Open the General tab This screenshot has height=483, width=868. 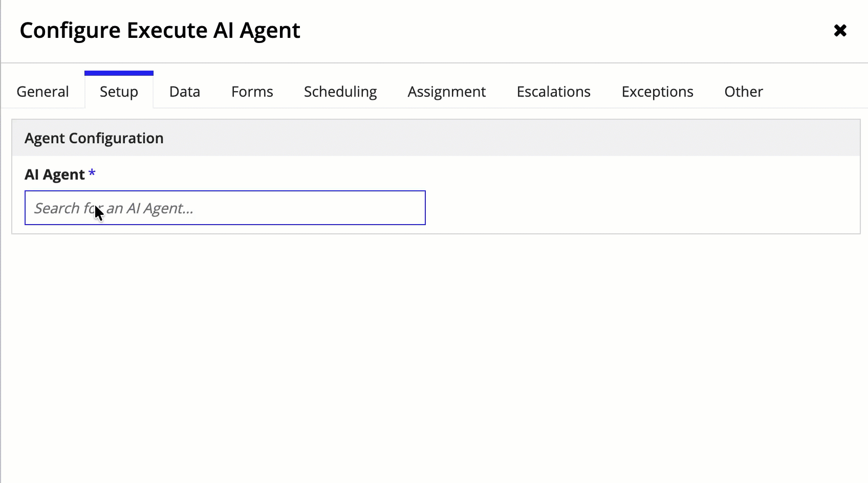click(42, 92)
